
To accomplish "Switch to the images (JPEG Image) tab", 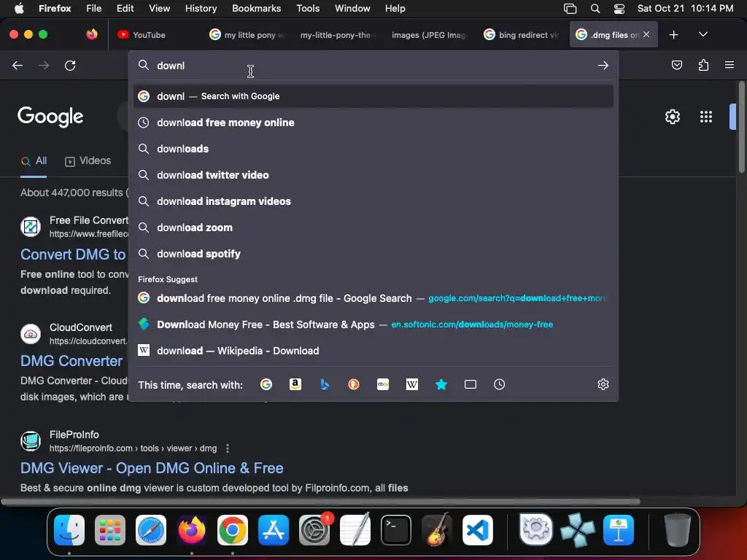I will click(428, 34).
